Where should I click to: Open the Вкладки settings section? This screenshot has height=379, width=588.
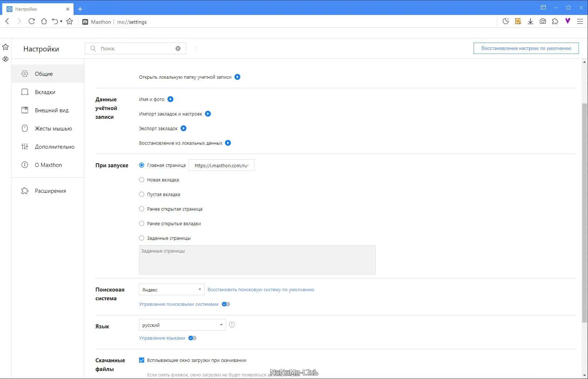48,92
